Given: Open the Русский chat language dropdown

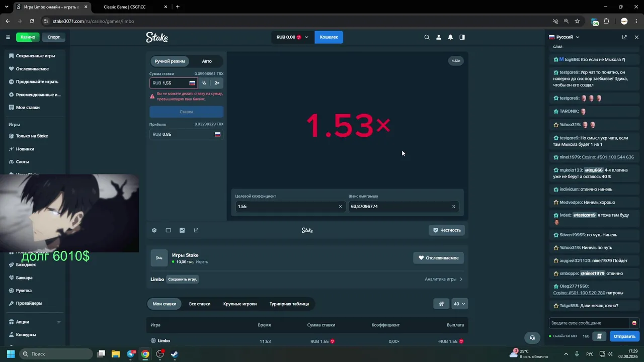Looking at the screenshot, I should [564, 37].
